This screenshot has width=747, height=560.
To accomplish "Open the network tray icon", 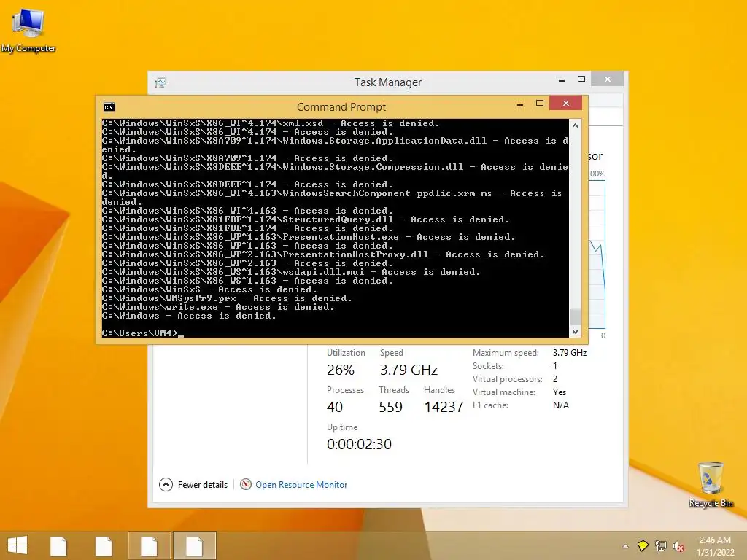I will [661, 545].
